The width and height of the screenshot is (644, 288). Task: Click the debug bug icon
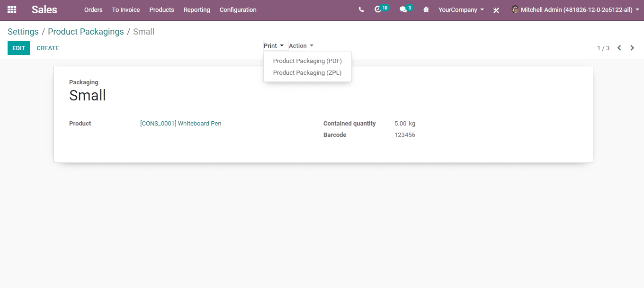click(426, 9)
